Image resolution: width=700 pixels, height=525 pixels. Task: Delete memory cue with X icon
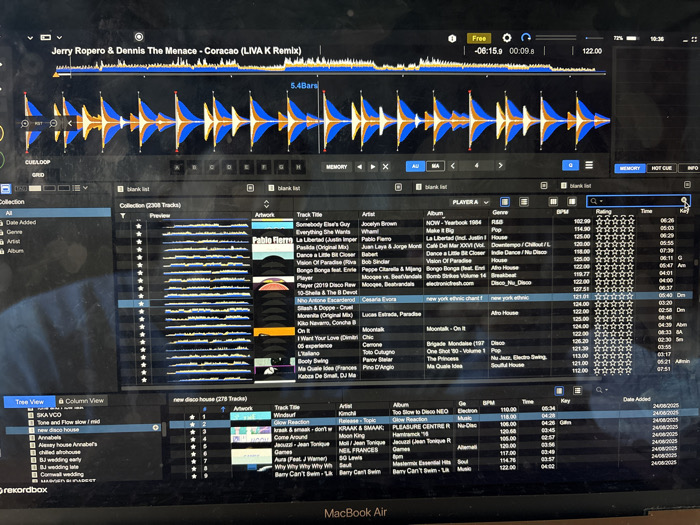(386, 167)
